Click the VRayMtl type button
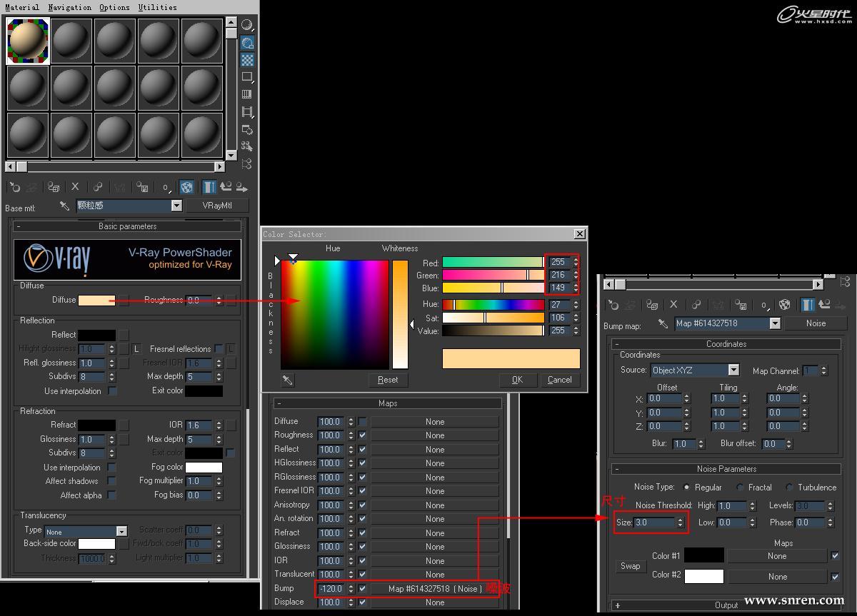Image resolution: width=857 pixels, height=616 pixels. point(217,206)
